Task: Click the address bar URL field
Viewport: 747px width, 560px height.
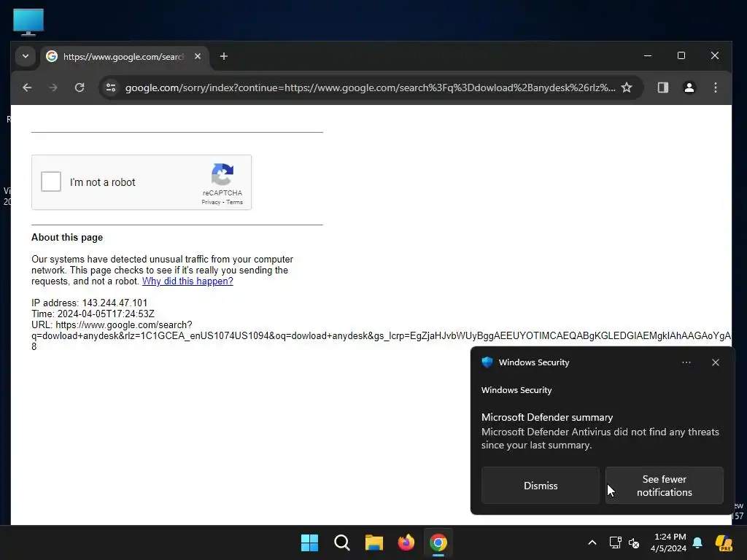Action: coord(370,87)
